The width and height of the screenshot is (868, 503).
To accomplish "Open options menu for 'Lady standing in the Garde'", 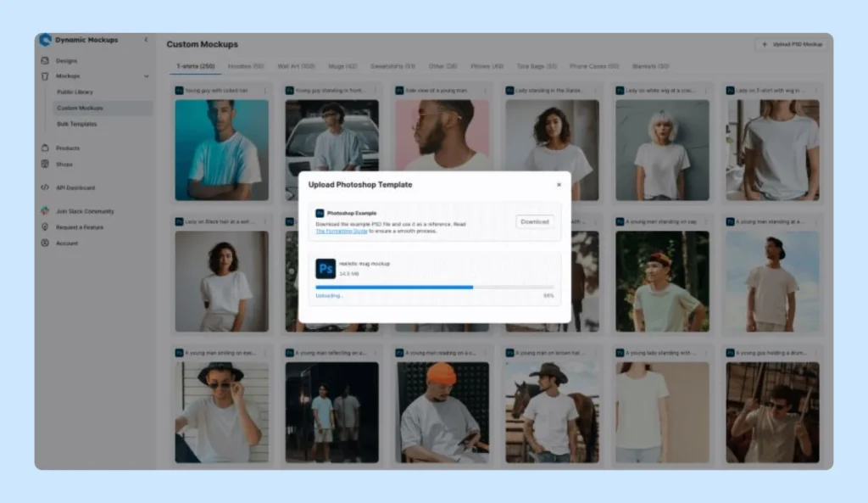I will [x=596, y=90].
